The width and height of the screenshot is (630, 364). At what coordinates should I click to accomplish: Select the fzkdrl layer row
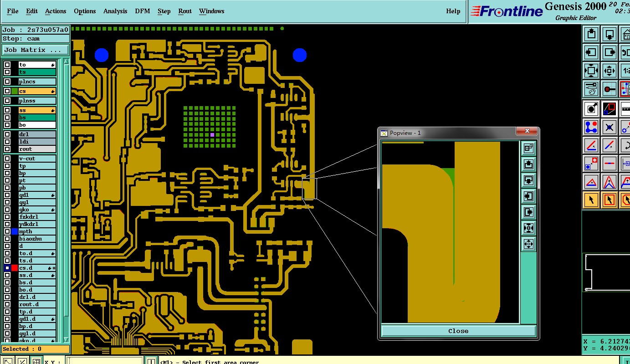pos(37,217)
